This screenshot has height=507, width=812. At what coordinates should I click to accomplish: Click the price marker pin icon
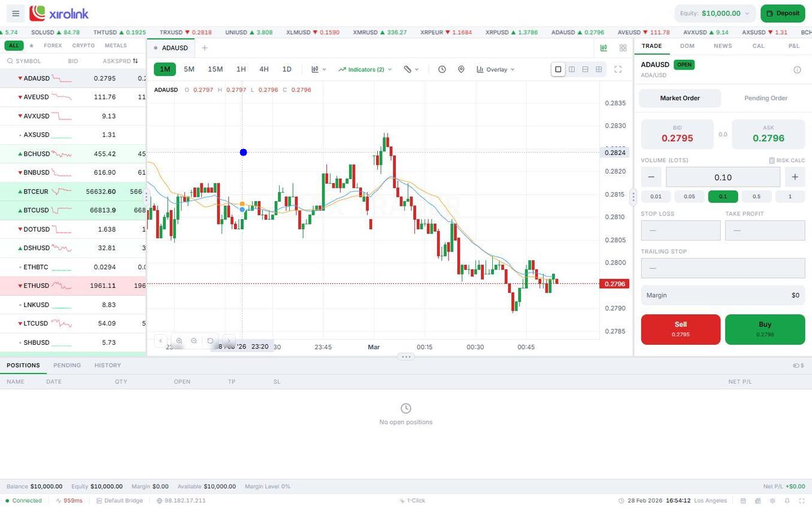461,69
